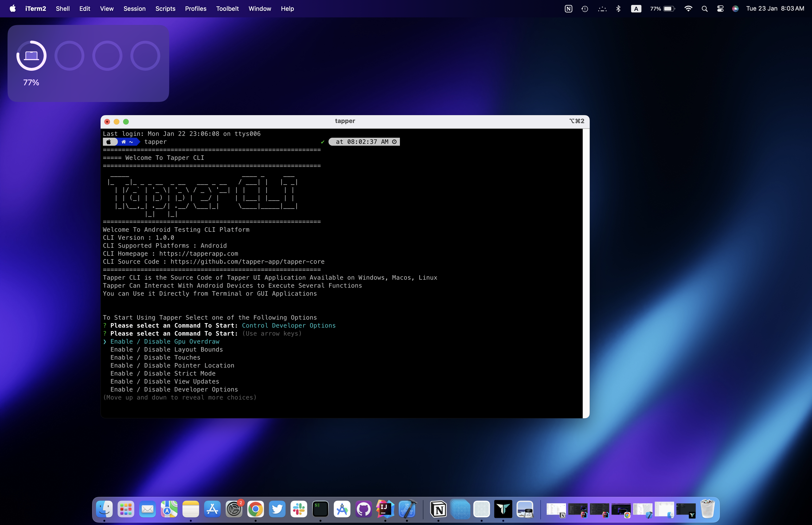Viewport: 812px width, 525px height.
Task: Click the https://tapperapp.com homepage URL
Action: coord(199,254)
